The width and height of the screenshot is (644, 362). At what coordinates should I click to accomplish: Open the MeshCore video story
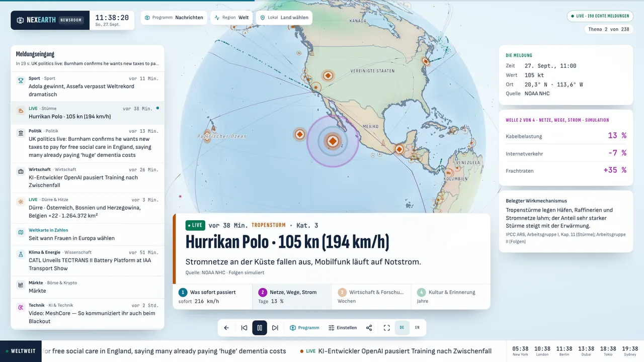pyautogui.click(x=88, y=314)
